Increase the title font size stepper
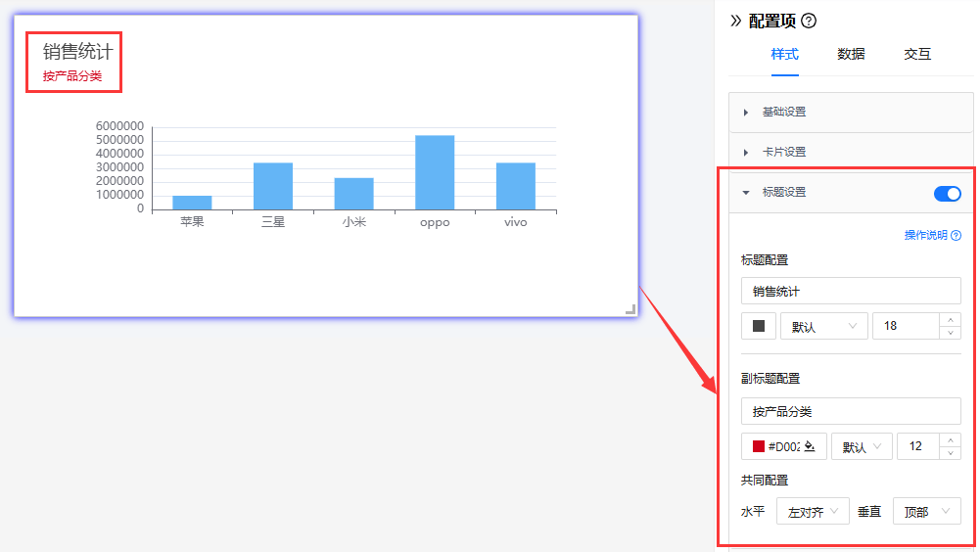The width and height of the screenshot is (980, 552). click(x=950, y=319)
